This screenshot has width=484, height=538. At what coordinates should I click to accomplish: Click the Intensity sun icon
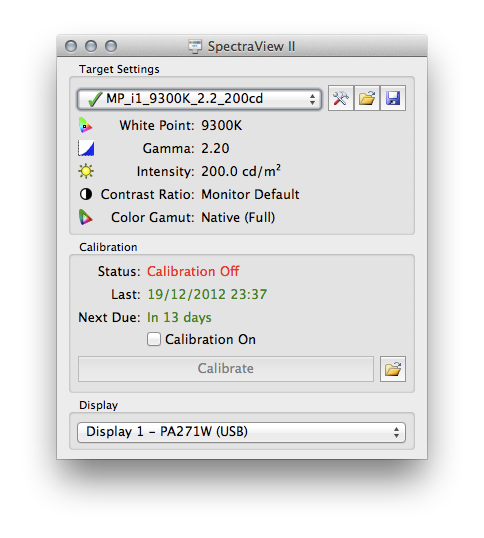pos(86,171)
